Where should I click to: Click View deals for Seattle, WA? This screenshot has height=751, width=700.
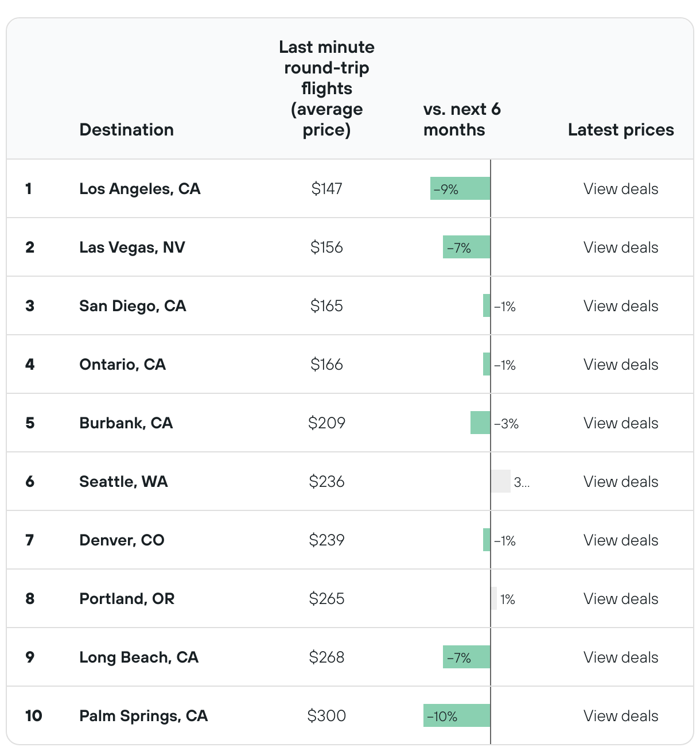tap(620, 482)
